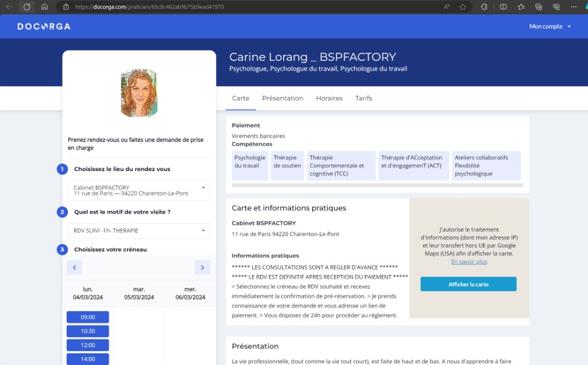The height and width of the screenshot is (365, 588).
Task: Click the practitioner profile photo
Action: [139, 93]
